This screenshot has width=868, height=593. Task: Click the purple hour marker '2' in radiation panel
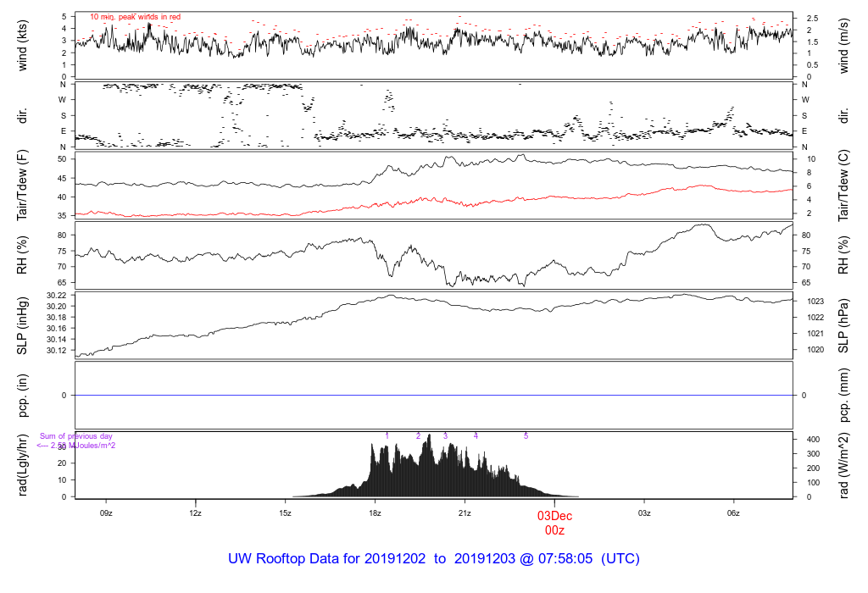tap(419, 436)
